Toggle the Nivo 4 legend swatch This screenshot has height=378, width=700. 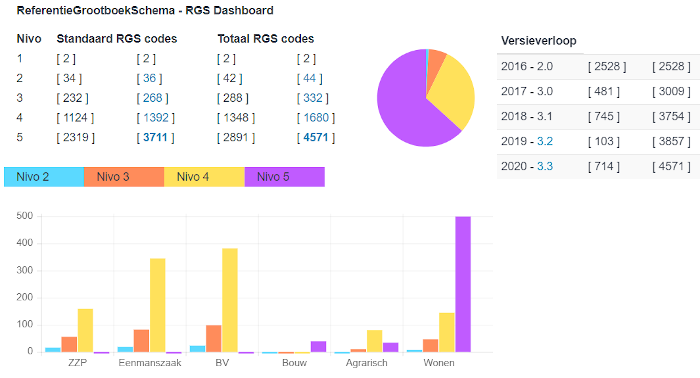[204, 177]
